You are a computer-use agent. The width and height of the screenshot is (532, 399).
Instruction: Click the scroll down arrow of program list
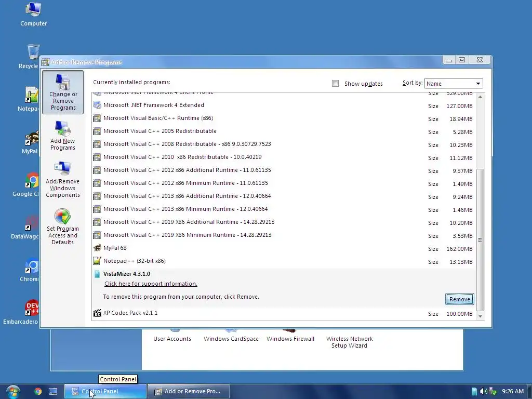click(480, 316)
